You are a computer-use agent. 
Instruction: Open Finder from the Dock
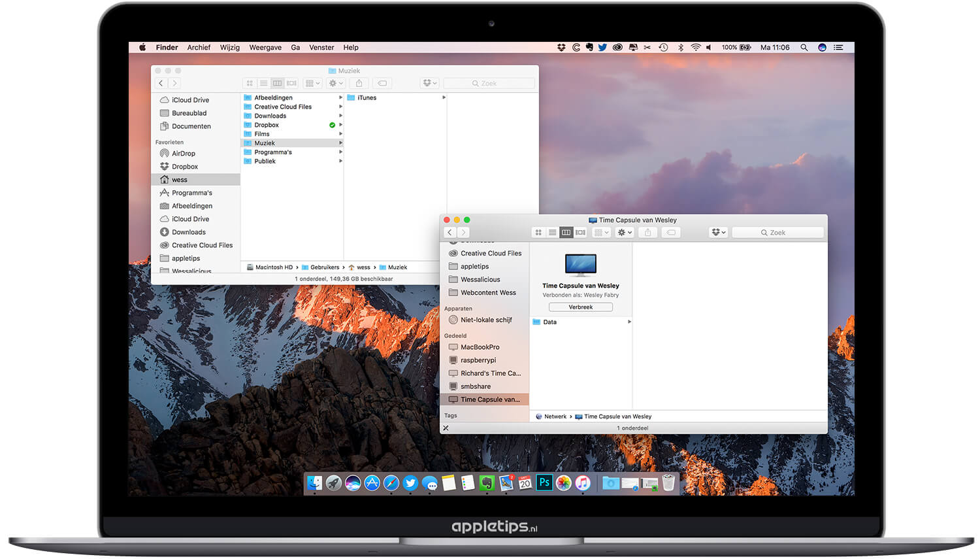tap(315, 483)
